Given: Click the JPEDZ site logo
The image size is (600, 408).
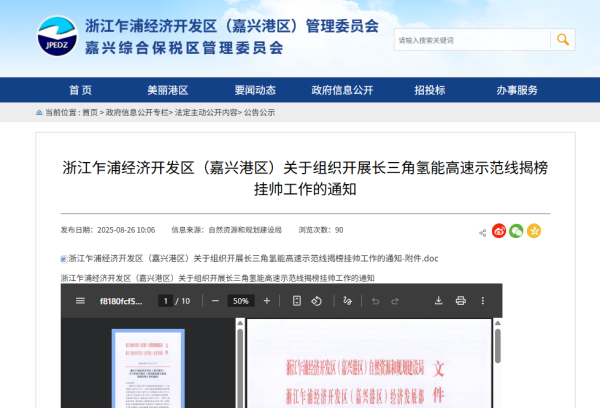Looking at the screenshot, I should (x=57, y=36).
